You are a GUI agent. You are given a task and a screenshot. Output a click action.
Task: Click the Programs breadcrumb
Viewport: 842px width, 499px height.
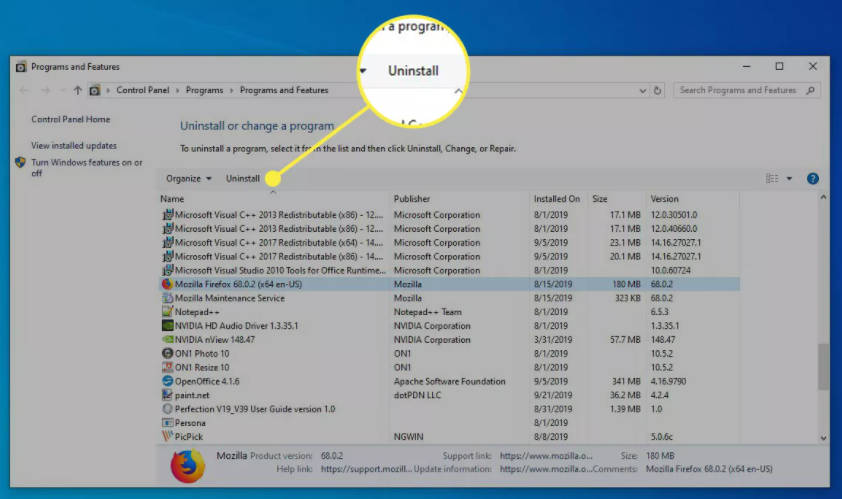[205, 90]
